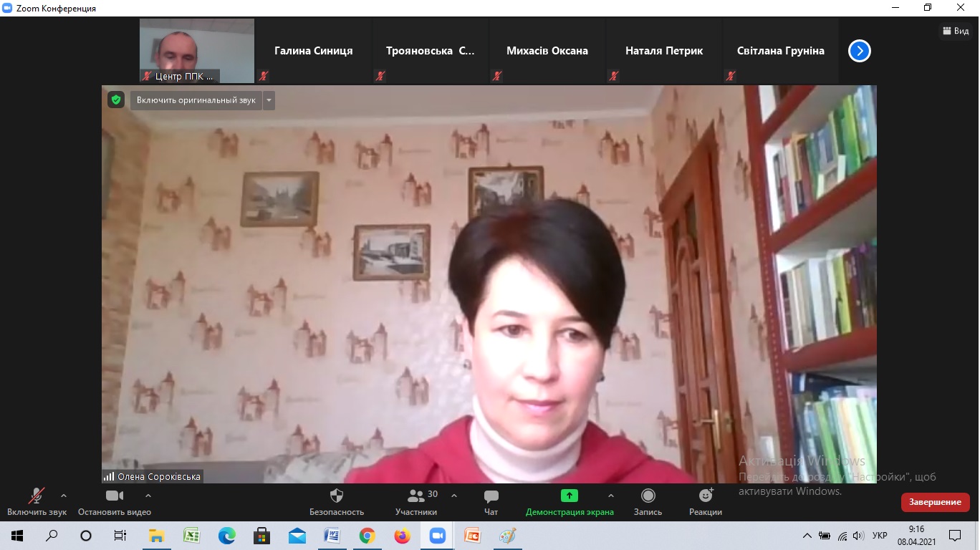Screen dimensions: 980x550
Task: Stop video with Остановить видео button
Action: pyautogui.click(x=115, y=501)
